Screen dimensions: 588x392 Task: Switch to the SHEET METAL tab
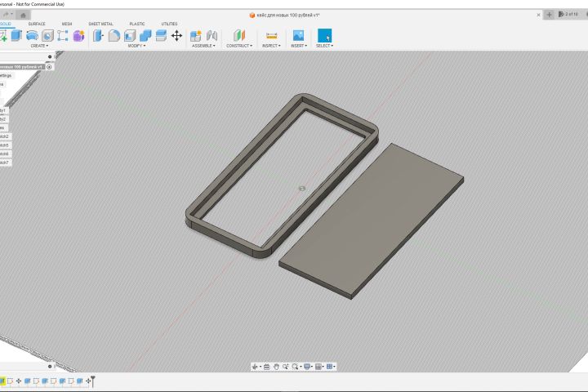tap(100, 24)
